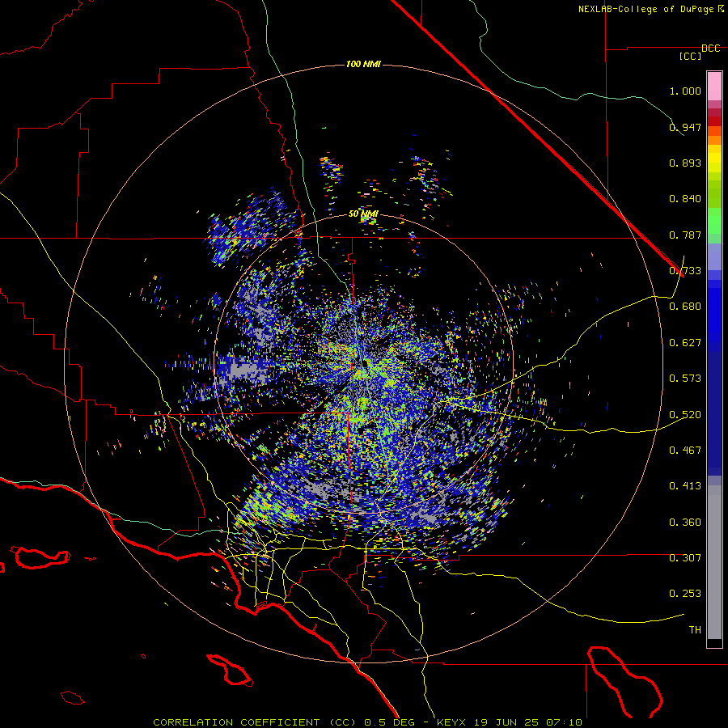
Task: Click the radar site center dot
Action: 366,363
